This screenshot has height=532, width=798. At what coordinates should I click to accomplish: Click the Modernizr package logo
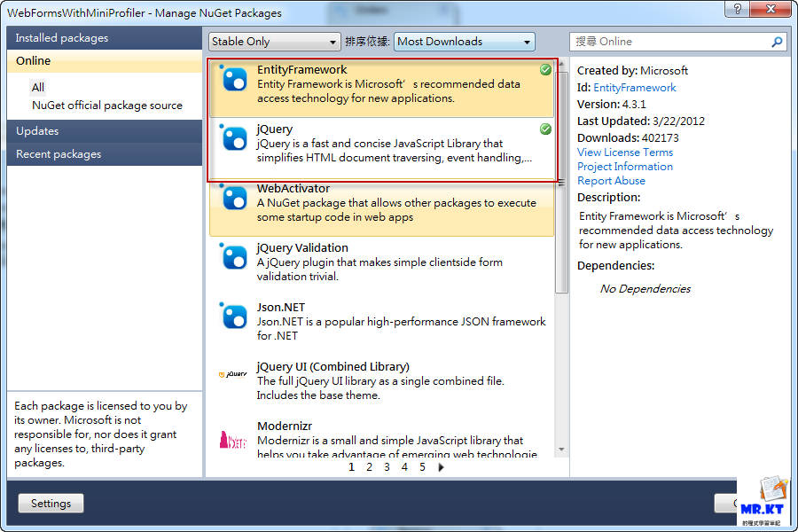click(232, 440)
